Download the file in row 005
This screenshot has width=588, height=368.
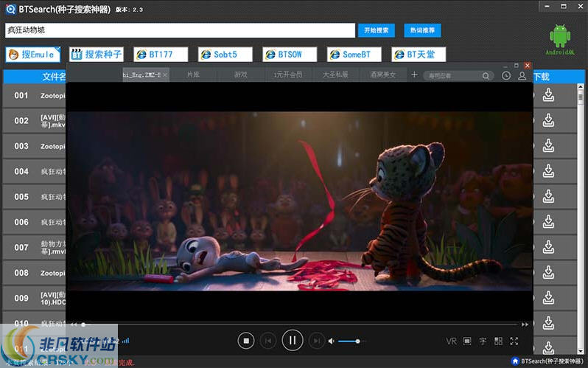pos(548,196)
